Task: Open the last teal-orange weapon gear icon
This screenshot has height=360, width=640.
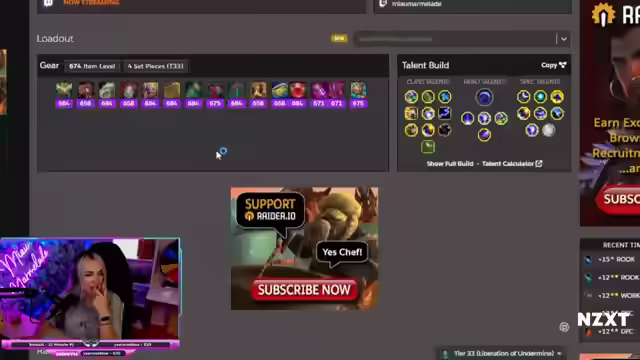Action: pyautogui.click(x=358, y=90)
